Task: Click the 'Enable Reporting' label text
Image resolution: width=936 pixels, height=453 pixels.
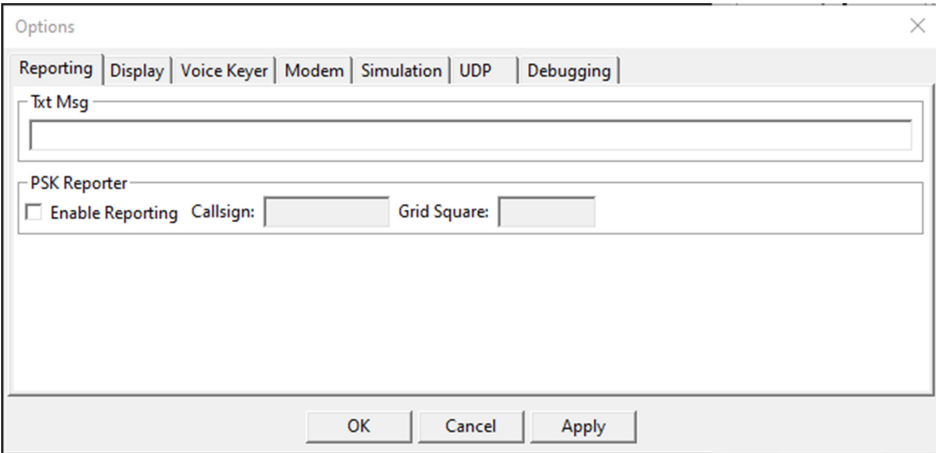Action: point(114,213)
